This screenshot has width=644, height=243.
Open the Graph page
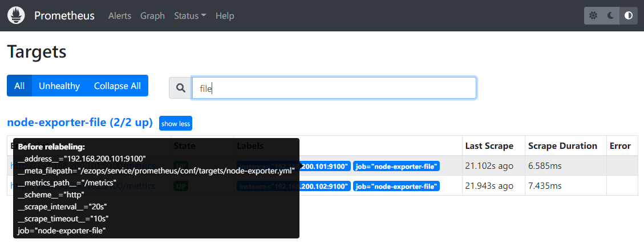click(x=152, y=16)
